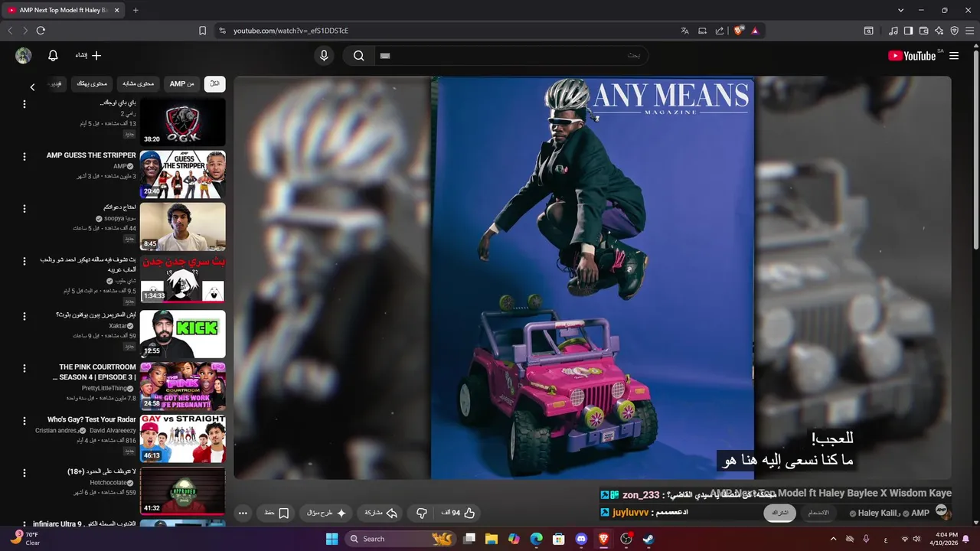Open the Brave main menu
This screenshot has width=980, height=551.
point(969,31)
